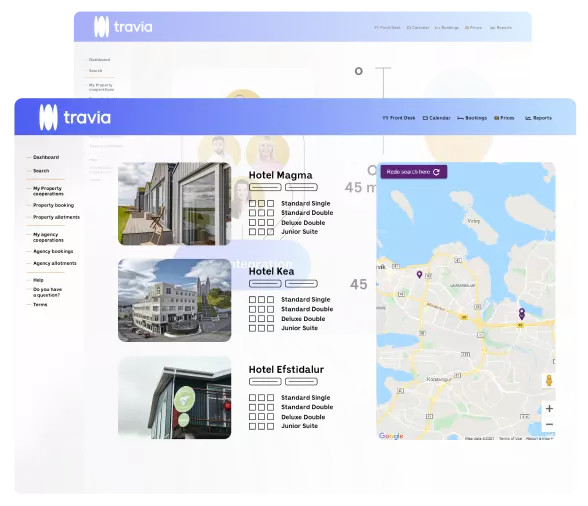This screenshot has width=588, height=506.
Task: Open Dashboard in the sidebar
Action: point(46,157)
